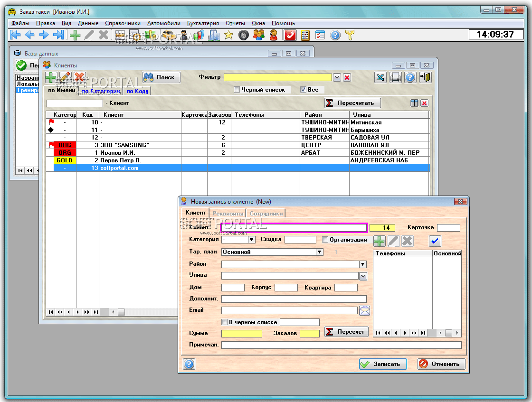Screen dimensions: 532x402
Task: Click the Поиск button
Action: pos(161,77)
